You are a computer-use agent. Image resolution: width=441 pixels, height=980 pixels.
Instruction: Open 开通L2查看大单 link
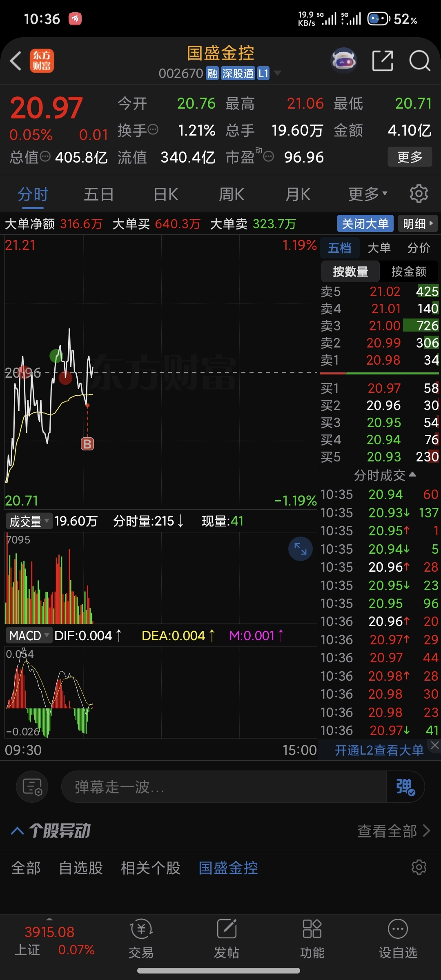[x=379, y=750]
